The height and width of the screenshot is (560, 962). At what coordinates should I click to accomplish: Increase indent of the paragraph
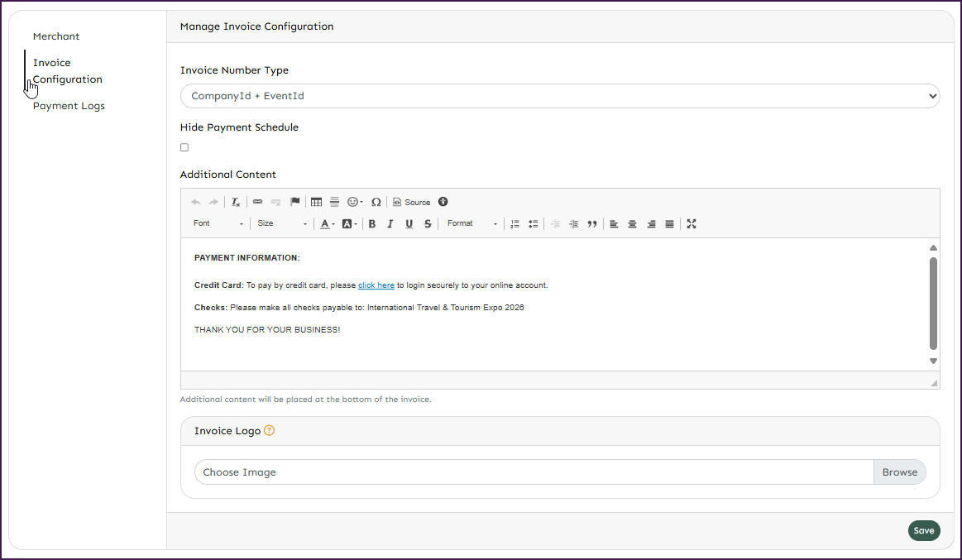click(x=573, y=224)
